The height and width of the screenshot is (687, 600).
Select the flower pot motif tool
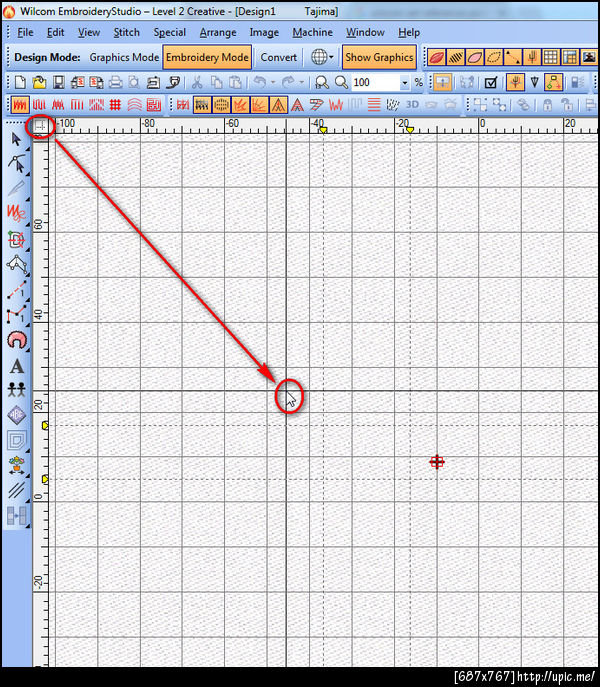point(17,466)
